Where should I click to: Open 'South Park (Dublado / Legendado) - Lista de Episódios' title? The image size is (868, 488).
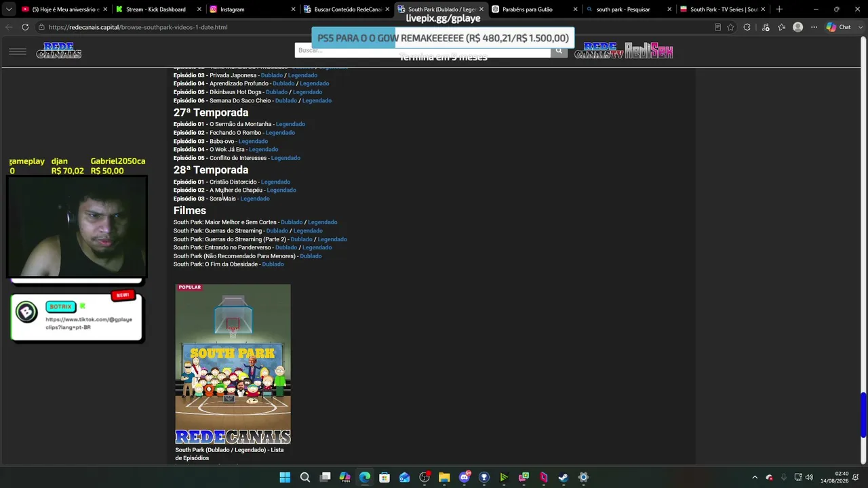[x=229, y=454]
